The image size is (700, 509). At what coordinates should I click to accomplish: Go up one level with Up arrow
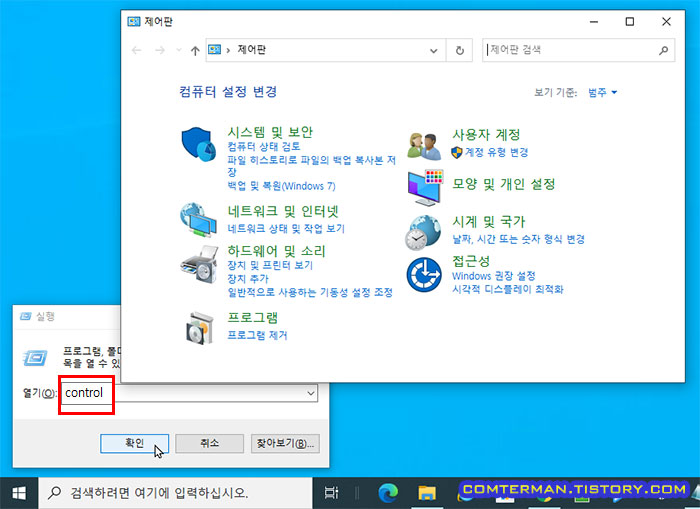click(195, 50)
